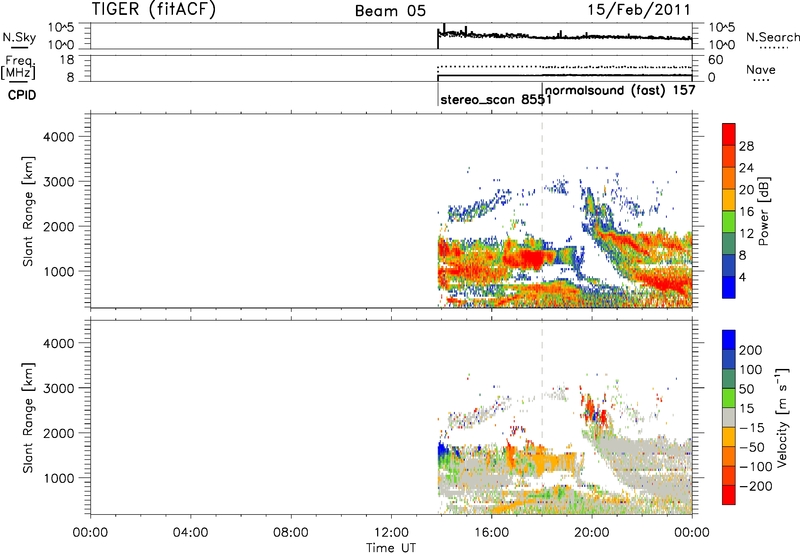This screenshot has width=800, height=554.
Task: Click the '20:00' time tick label
Action: (591, 533)
